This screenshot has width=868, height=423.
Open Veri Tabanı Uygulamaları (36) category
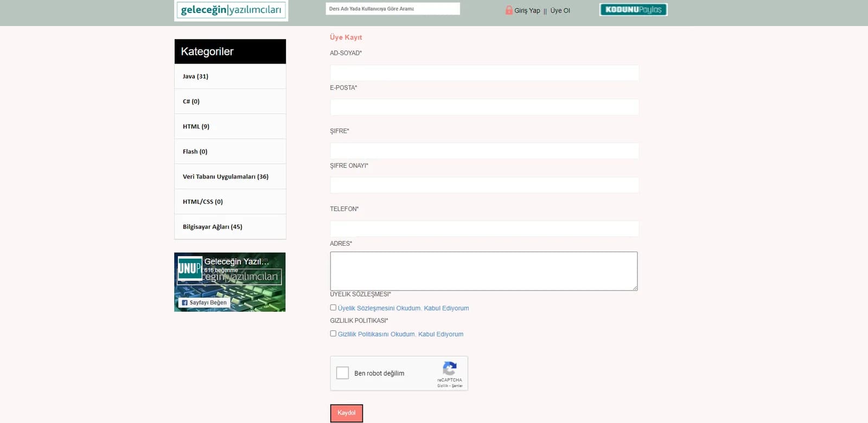click(230, 176)
